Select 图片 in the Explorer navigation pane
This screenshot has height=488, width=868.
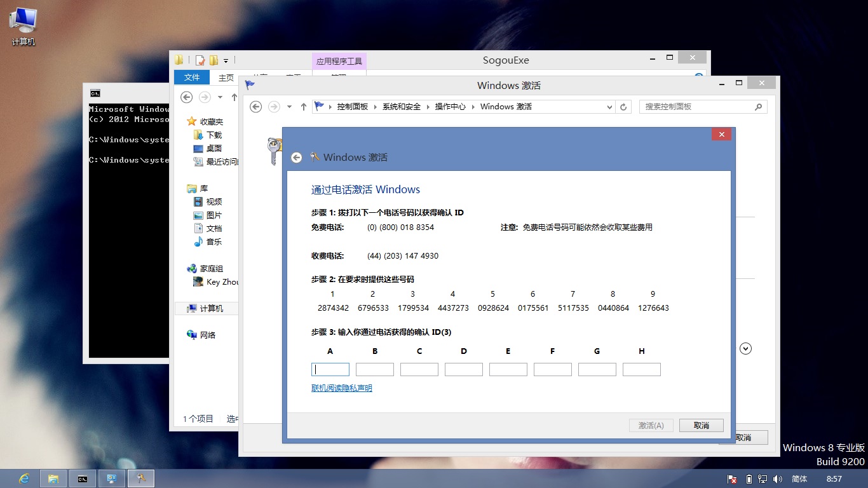coord(208,215)
